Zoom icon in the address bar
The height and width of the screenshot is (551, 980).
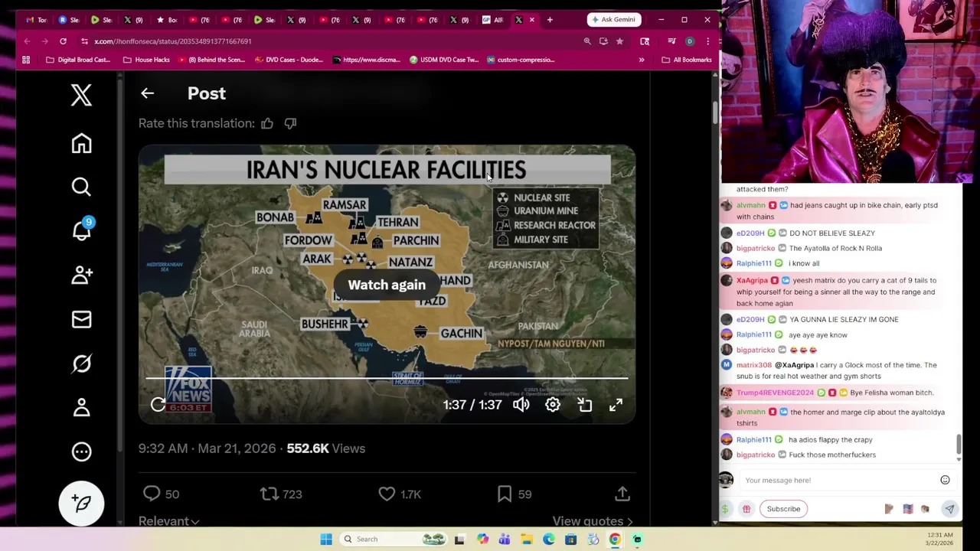click(x=587, y=41)
